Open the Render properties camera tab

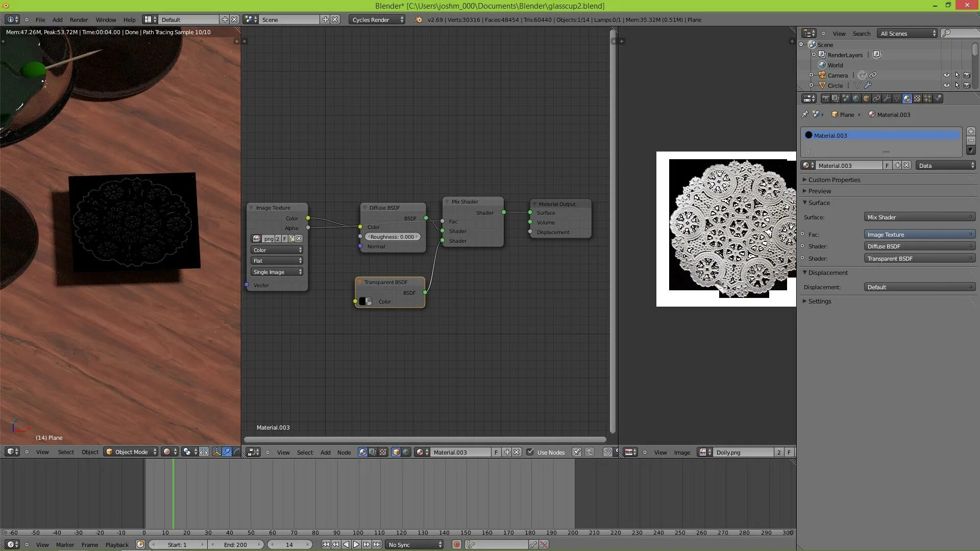(x=825, y=98)
